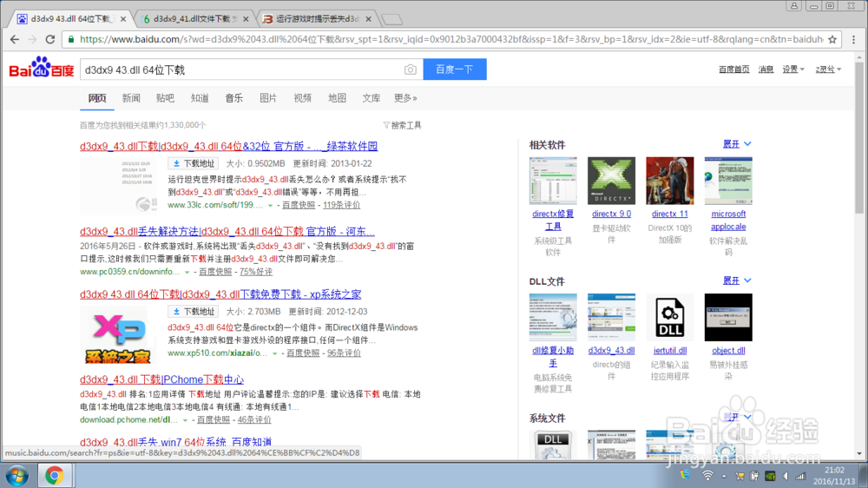Switch to the 文库 tab
The width and height of the screenshot is (868, 488).
(x=371, y=98)
